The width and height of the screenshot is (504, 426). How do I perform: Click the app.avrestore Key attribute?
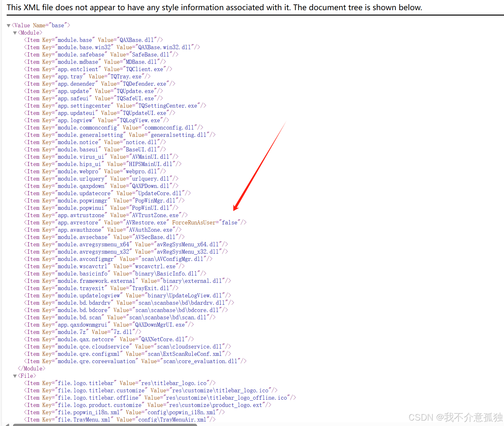point(72,223)
